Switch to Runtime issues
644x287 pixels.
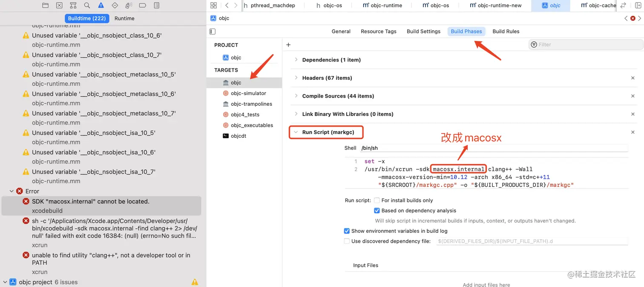click(x=124, y=18)
